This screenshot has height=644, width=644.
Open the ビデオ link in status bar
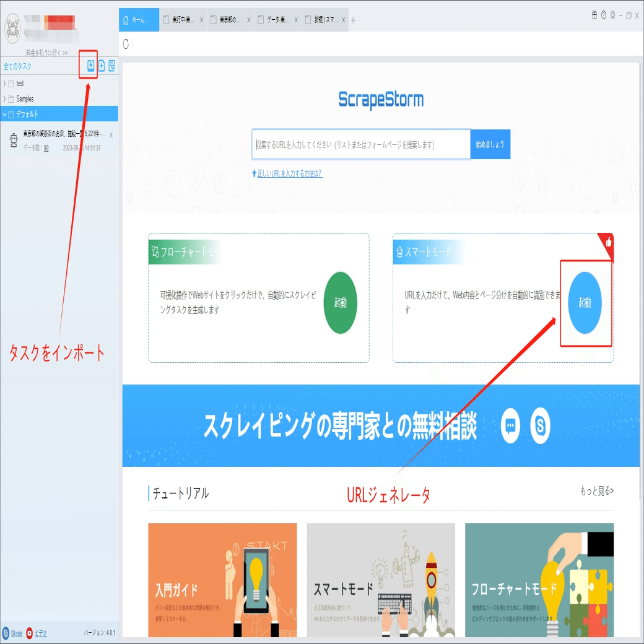[x=41, y=633]
